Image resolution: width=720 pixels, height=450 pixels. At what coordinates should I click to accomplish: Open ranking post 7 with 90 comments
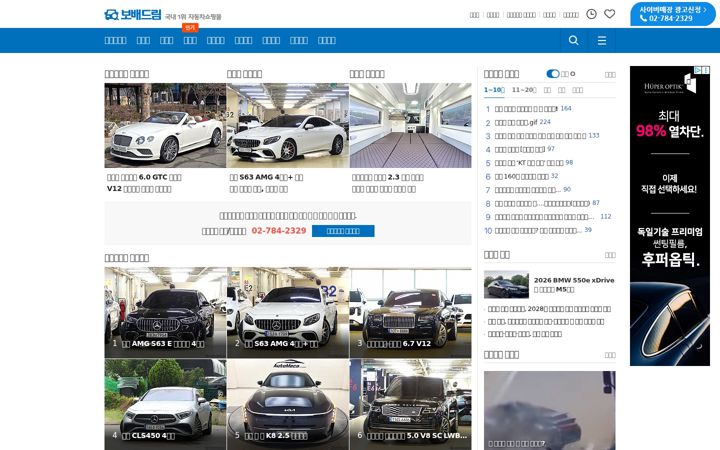click(528, 190)
